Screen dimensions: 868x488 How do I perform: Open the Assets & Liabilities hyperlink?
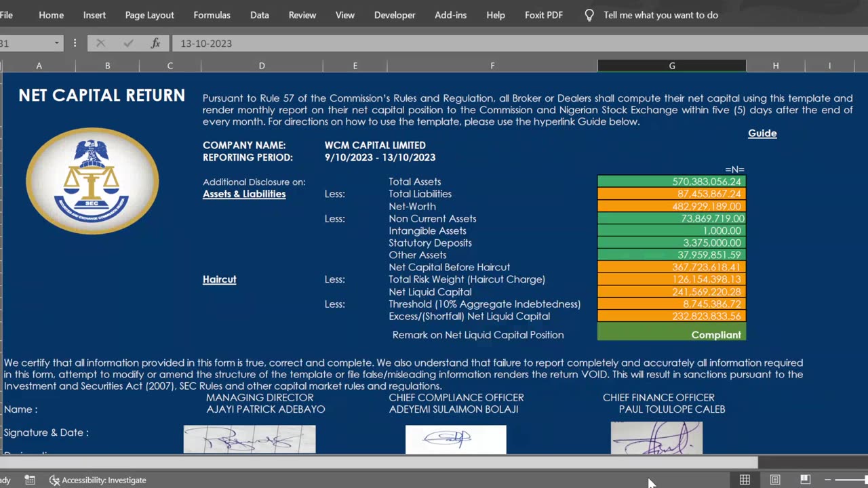[x=244, y=194]
